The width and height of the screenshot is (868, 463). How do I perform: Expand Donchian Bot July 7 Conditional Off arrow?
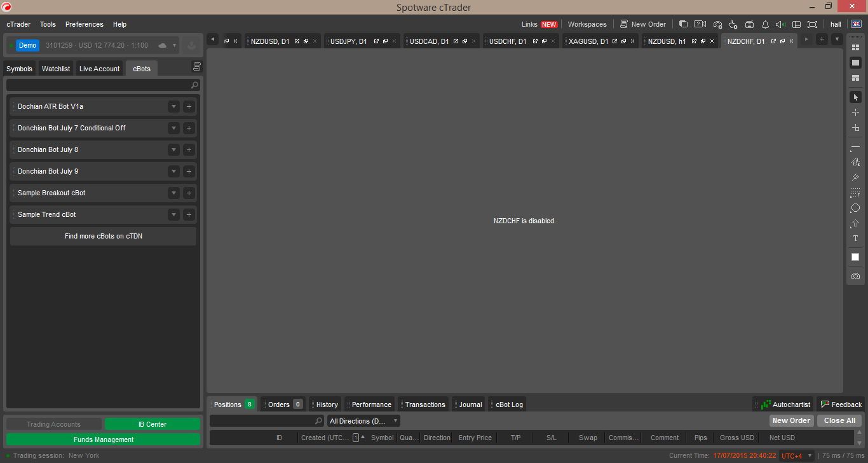[173, 128]
